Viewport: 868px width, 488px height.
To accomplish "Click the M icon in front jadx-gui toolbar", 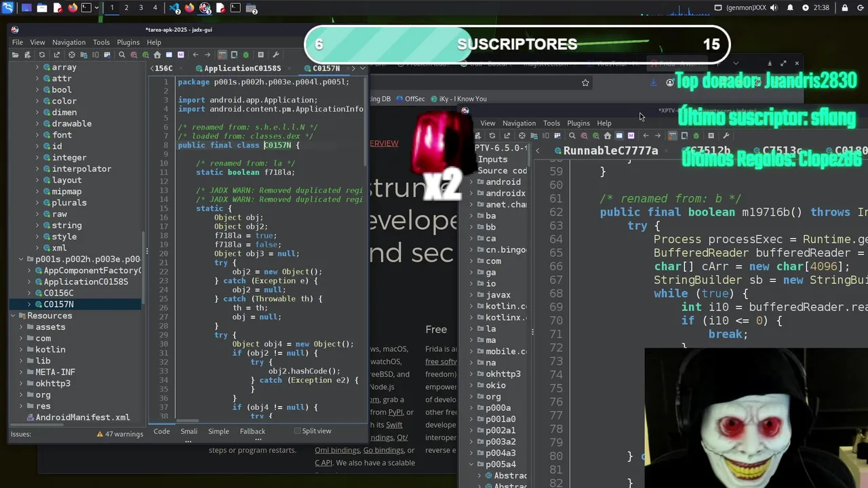I will pyautogui.click(x=180, y=55).
